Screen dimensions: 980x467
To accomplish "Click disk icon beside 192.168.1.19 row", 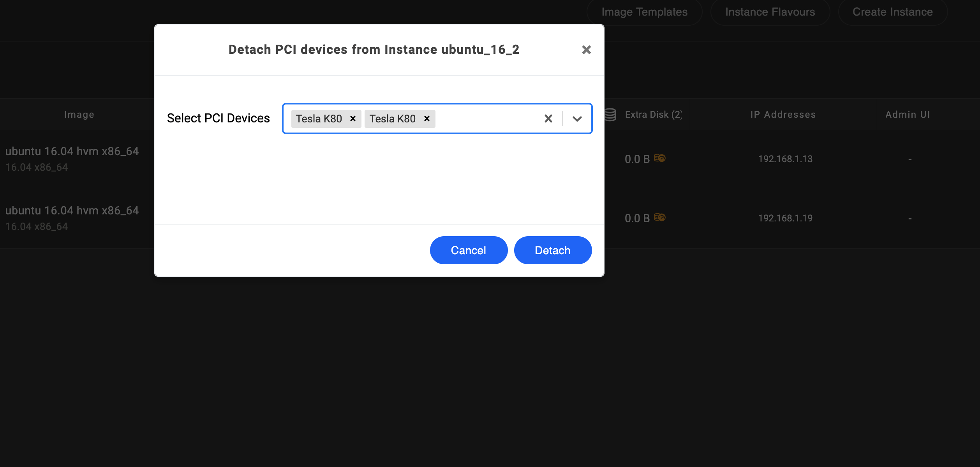I will [660, 217].
